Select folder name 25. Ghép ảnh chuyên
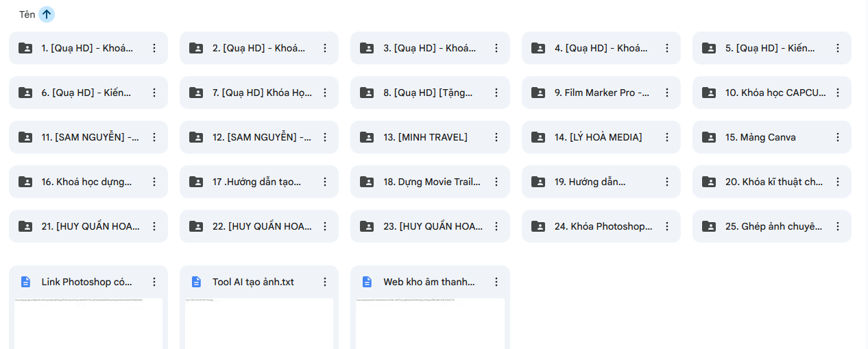 pyautogui.click(x=774, y=226)
